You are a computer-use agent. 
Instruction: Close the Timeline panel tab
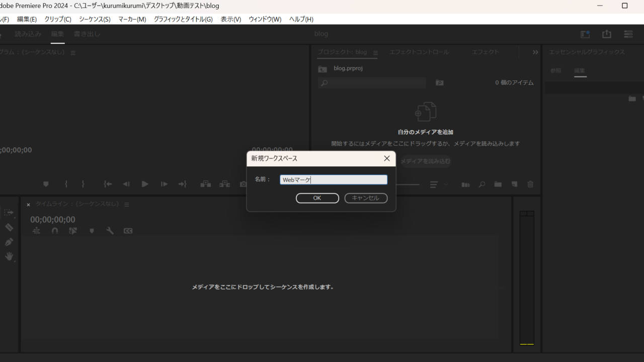click(28, 205)
